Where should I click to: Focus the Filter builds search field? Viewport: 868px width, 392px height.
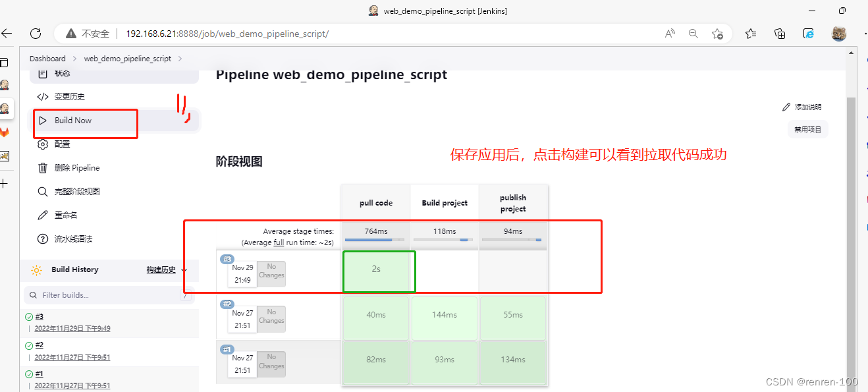click(109, 295)
